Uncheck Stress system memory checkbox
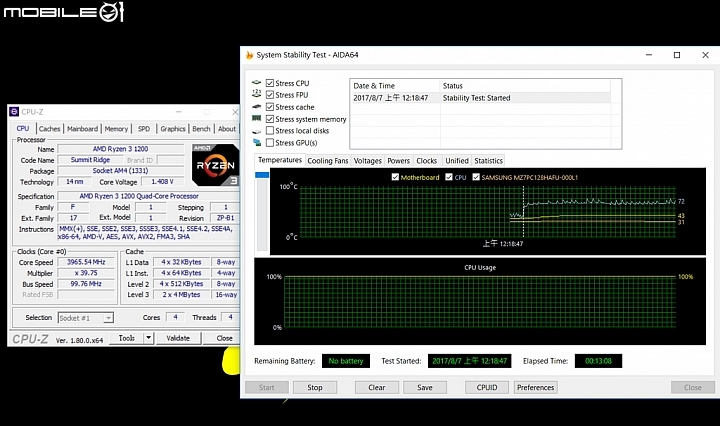 [270, 119]
